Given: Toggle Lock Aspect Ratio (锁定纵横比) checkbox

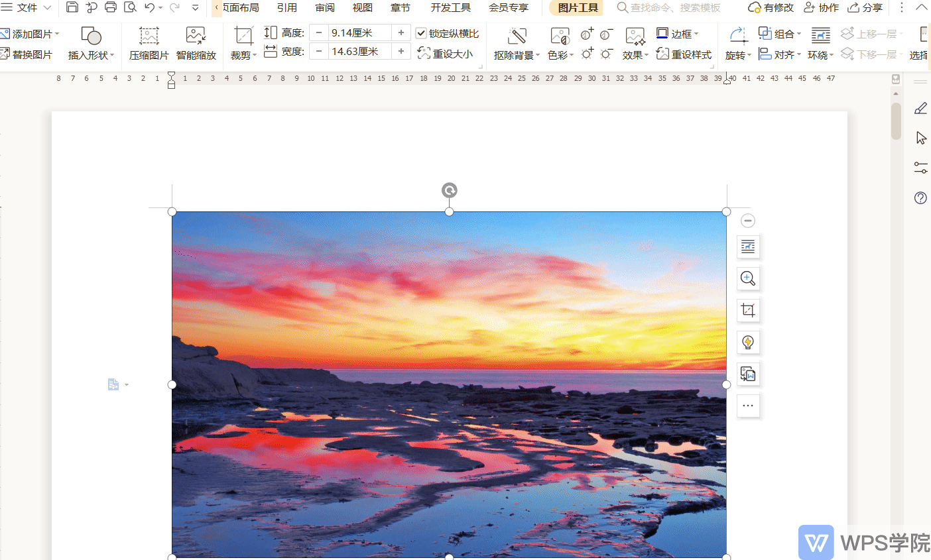Looking at the screenshot, I should click(x=421, y=33).
